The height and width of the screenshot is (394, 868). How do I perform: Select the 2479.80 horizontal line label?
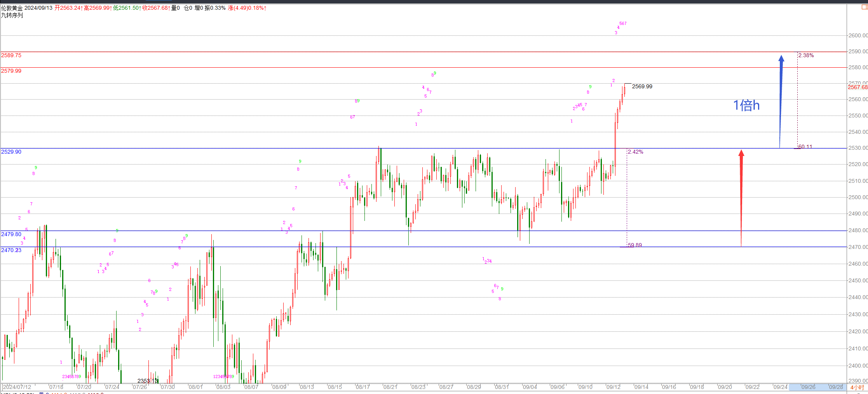pos(11,234)
